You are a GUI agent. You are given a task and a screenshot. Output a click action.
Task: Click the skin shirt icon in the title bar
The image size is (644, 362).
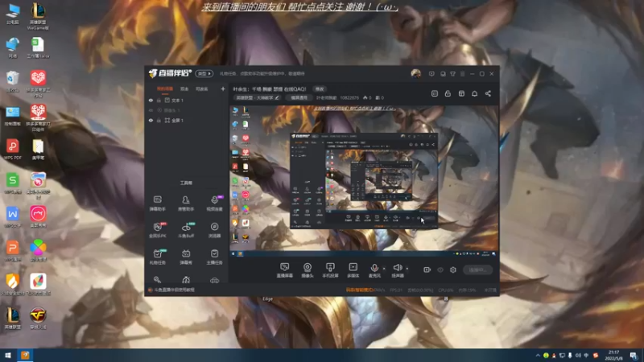coord(452,74)
